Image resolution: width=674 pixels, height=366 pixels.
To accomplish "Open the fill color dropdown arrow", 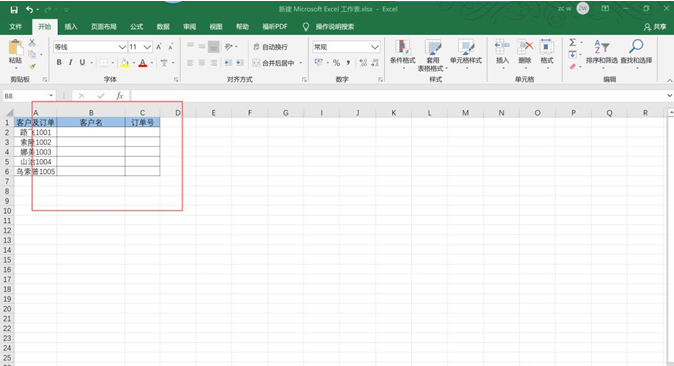I will (x=134, y=63).
